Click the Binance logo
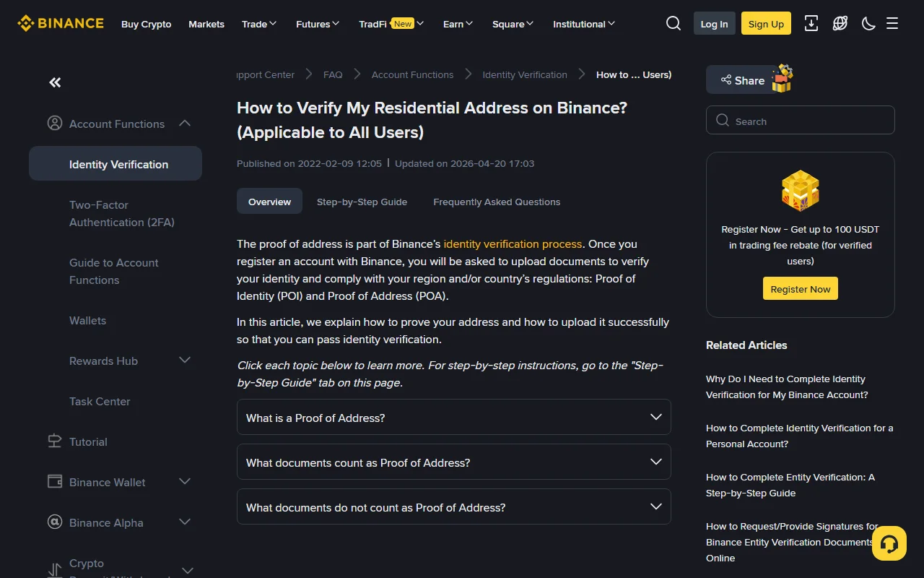 click(61, 24)
